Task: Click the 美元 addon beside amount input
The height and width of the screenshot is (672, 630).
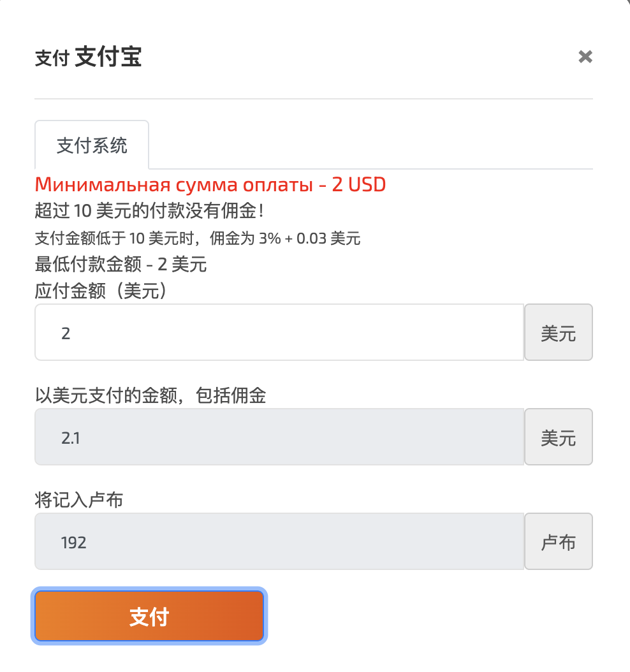Action: 558,332
